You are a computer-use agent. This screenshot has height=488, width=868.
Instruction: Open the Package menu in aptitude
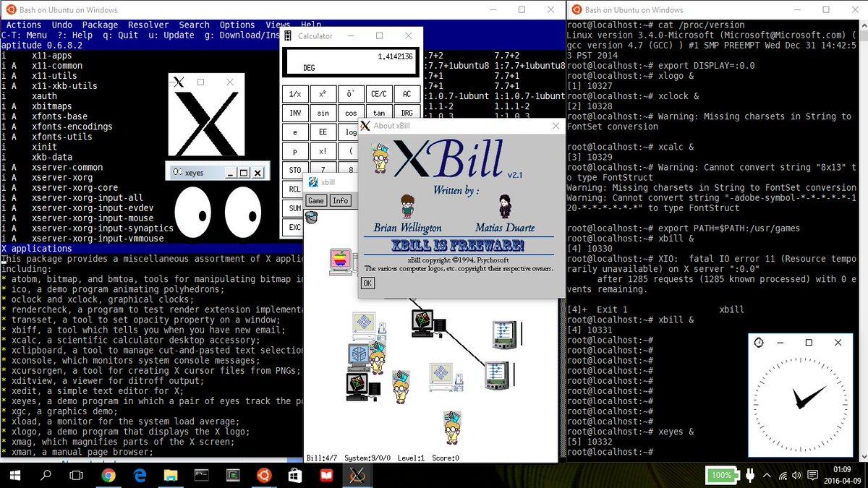click(x=100, y=25)
